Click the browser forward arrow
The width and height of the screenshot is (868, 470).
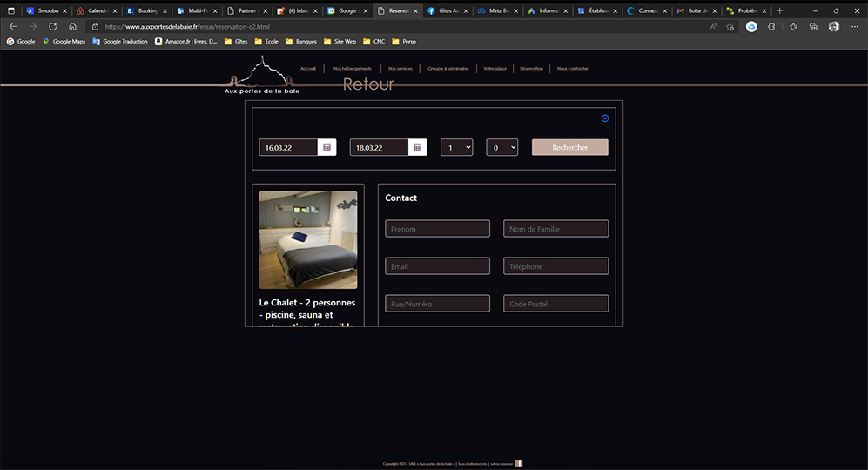[x=33, y=27]
